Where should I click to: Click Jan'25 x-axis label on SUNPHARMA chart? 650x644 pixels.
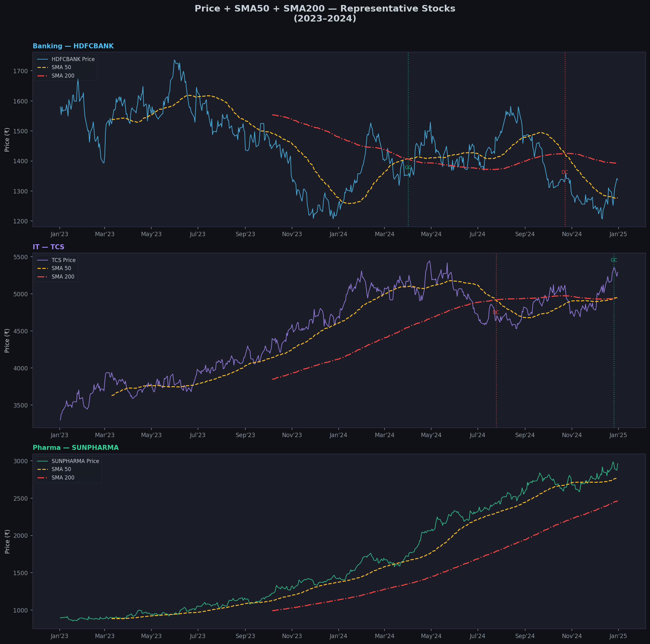click(x=618, y=636)
